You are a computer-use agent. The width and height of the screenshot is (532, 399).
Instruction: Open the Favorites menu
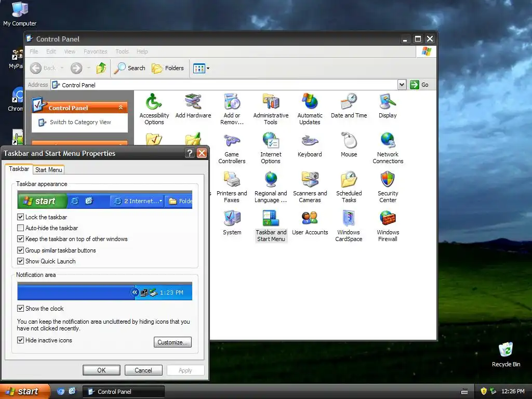tap(96, 51)
